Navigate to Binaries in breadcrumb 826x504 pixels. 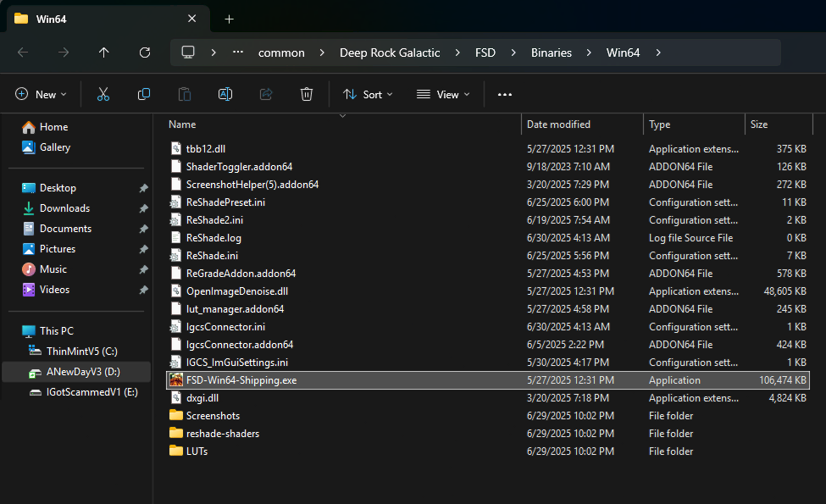pos(552,53)
